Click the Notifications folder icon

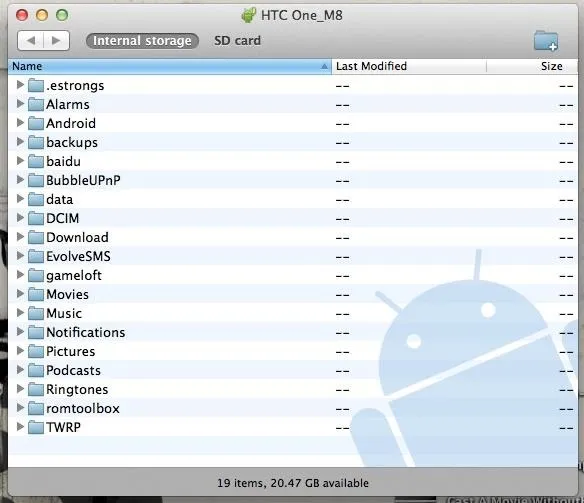click(36, 332)
